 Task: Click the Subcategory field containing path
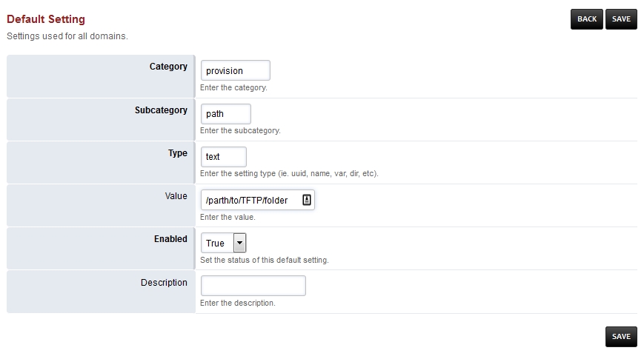point(225,114)
